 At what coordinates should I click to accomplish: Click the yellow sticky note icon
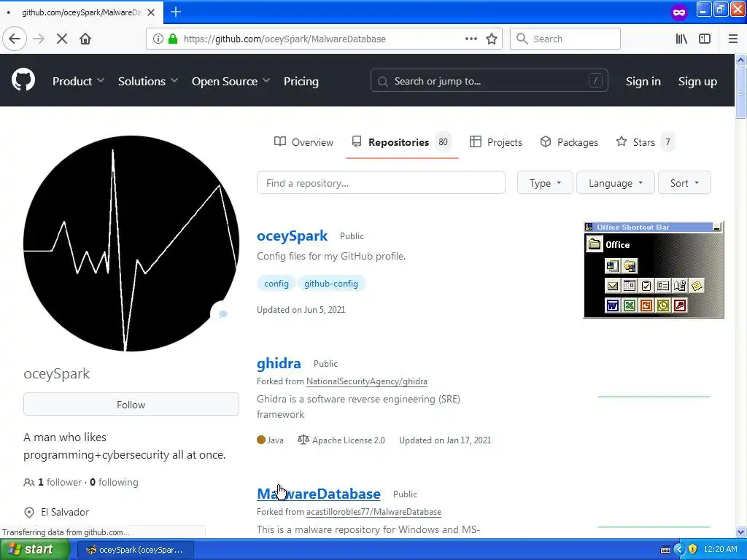coord(697,286)
